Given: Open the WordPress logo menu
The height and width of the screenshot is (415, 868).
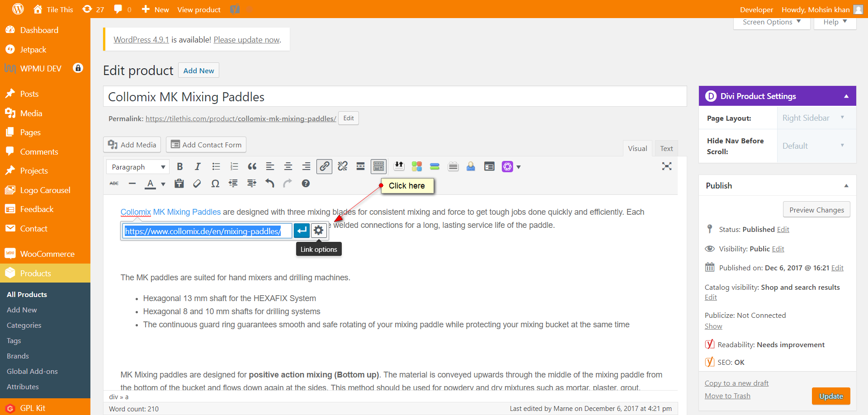Looking at the screenshot, I should [x=18, y=9].
